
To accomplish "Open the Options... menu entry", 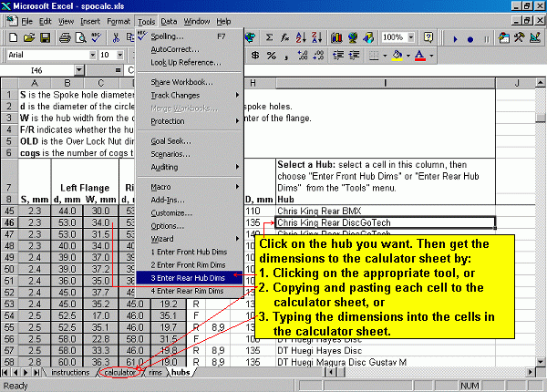I will (x=190, y=226).
